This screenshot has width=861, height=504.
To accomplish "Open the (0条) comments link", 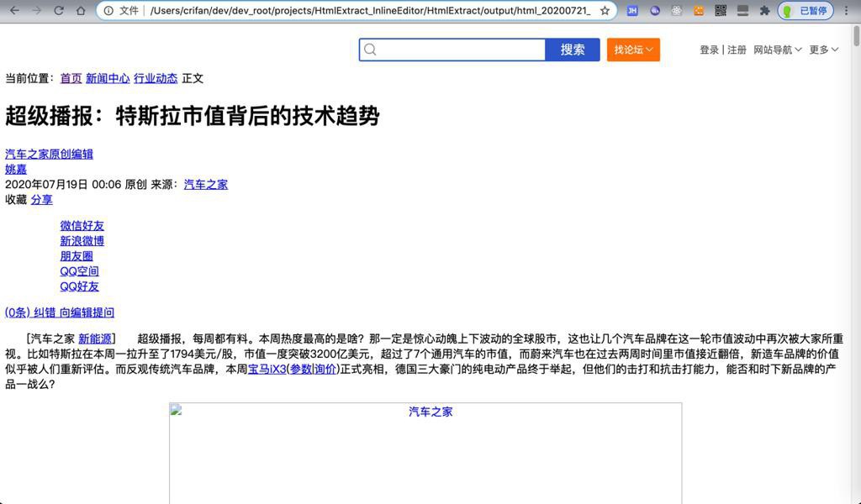I will point(18,312).
